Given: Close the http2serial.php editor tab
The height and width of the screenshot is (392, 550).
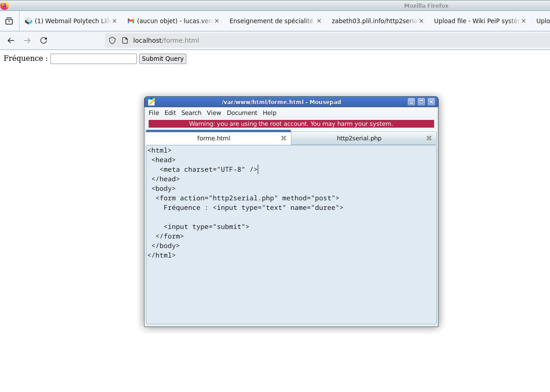Looking at the screenshot, I should click(429, 138).
